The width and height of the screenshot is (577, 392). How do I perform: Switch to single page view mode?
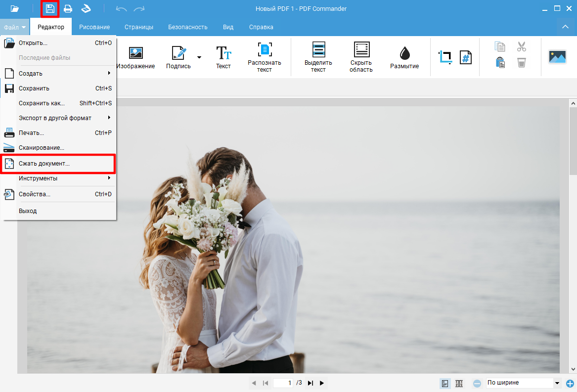pyautogui.click(x=445, y=383)
